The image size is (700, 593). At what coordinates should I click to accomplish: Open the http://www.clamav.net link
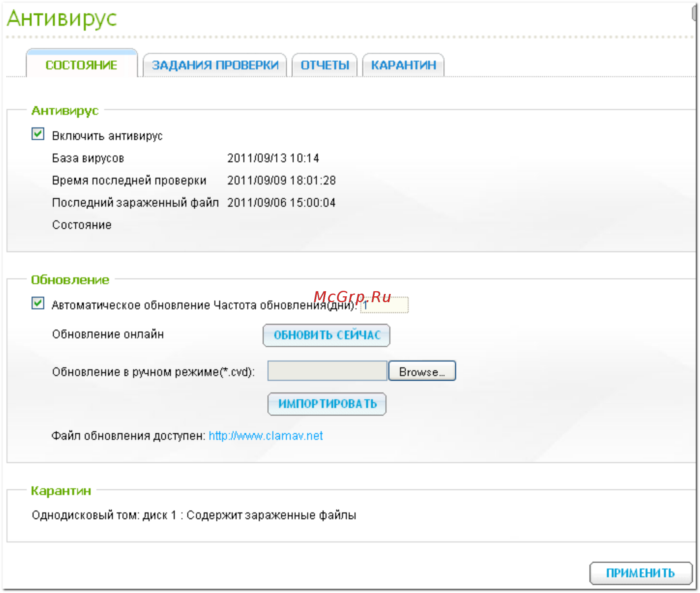266,436
